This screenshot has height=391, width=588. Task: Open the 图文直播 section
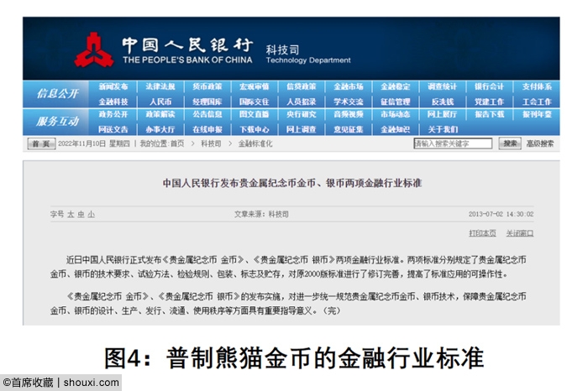pyautogui.click(x=255, y=114)
